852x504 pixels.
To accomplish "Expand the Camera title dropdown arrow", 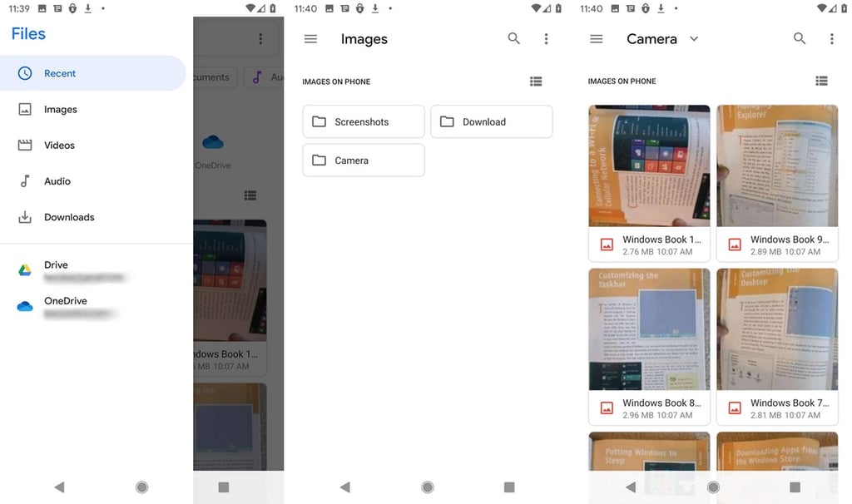I will coord(694,38).
